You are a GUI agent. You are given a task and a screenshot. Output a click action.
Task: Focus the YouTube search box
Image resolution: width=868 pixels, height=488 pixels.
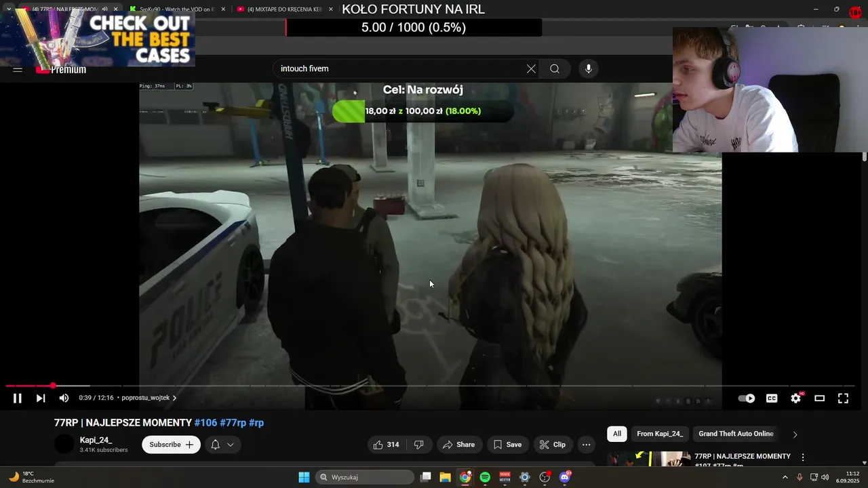[x=400, y=68]
